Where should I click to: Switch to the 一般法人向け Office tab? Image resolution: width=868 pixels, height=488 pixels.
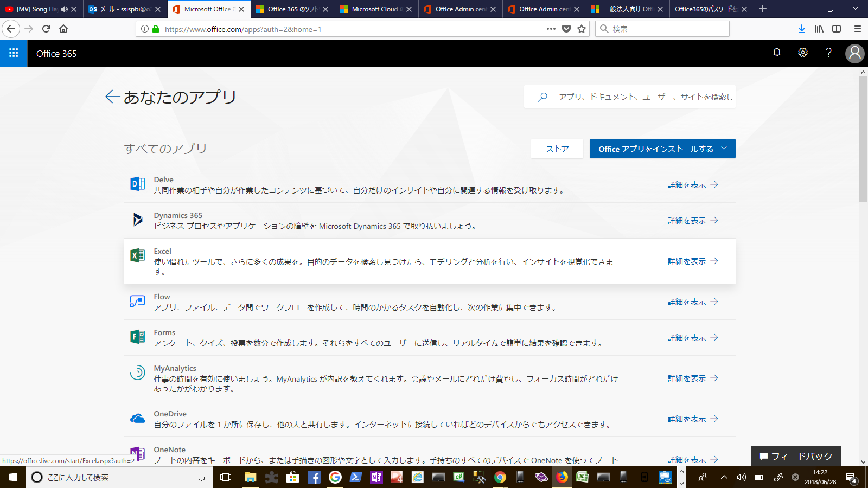(x=627, y=9)
